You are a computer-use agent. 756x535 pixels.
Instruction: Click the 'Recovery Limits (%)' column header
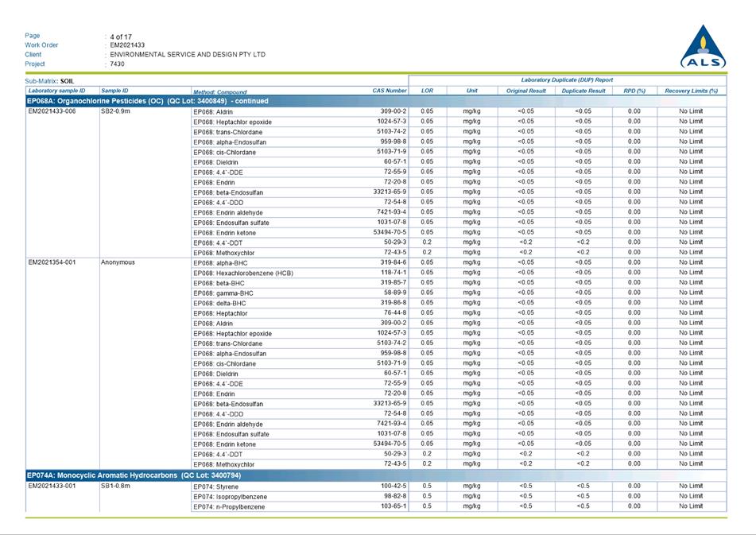(x=692, y=91)
